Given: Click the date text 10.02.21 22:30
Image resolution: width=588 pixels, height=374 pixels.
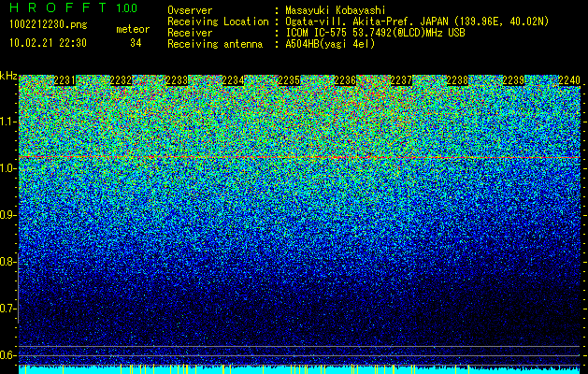Looking at the screenshot, I should click(48, 43).
